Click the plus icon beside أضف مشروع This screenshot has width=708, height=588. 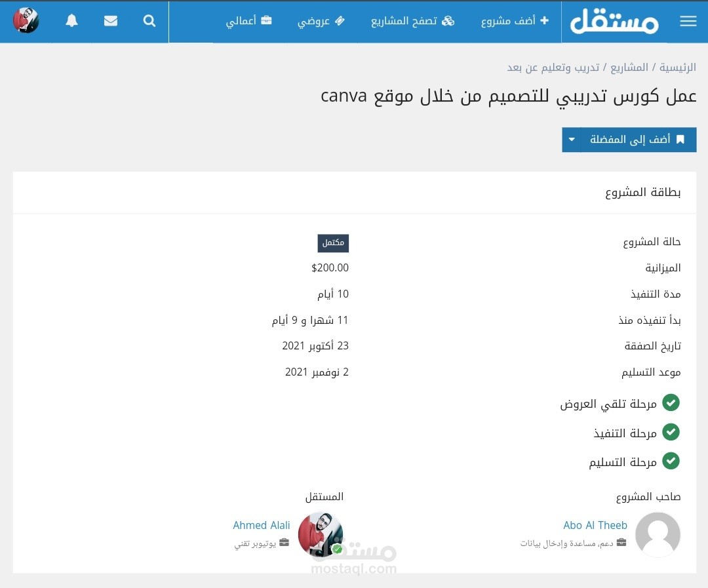545,20
